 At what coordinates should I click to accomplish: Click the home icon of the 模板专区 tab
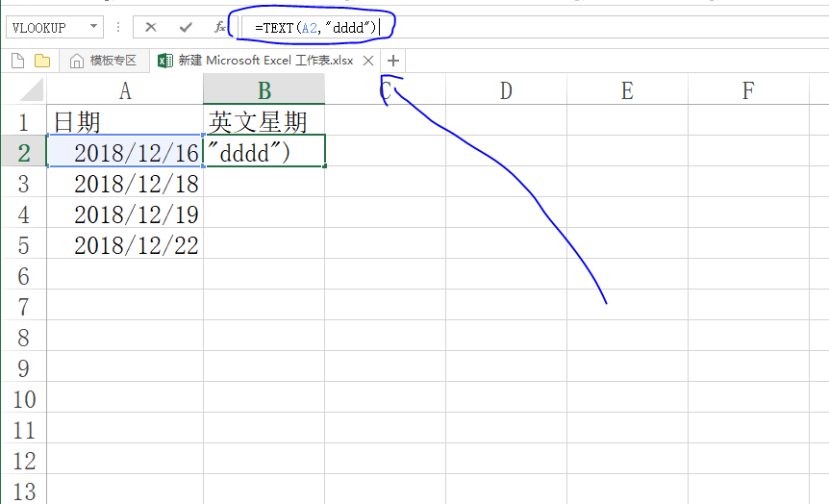pos(77,61)
